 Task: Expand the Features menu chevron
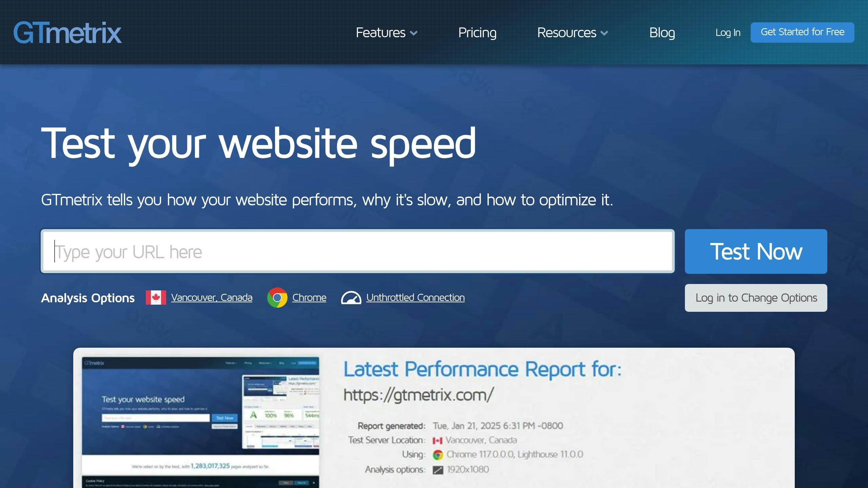click(x=414, y=33)
